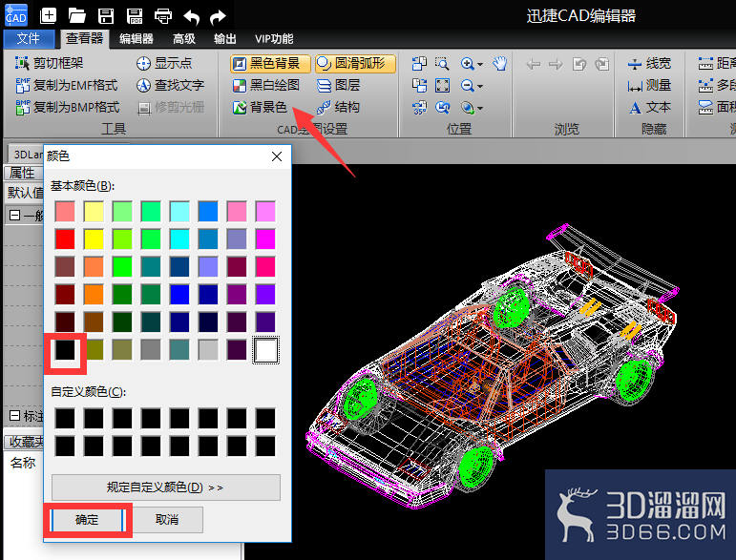Toggle 线宽 line width

650,63
